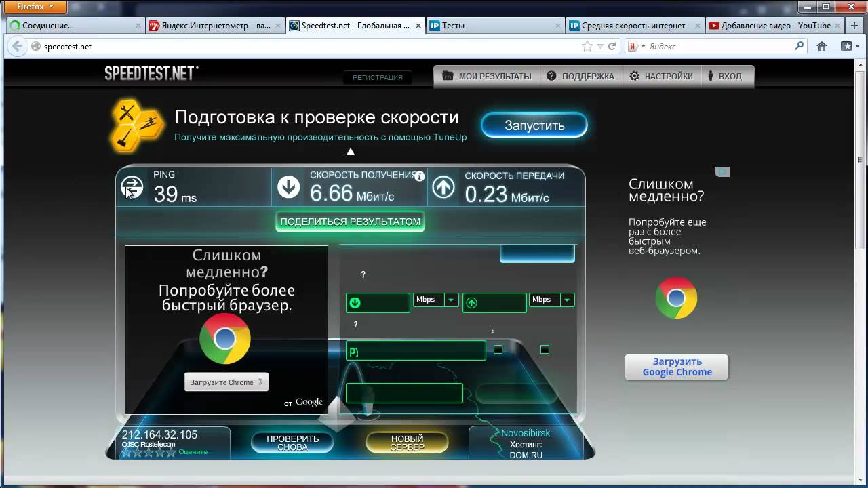Open Мои результаты
The width and height of the screenshot is (868, 488).
pos(487,76)
